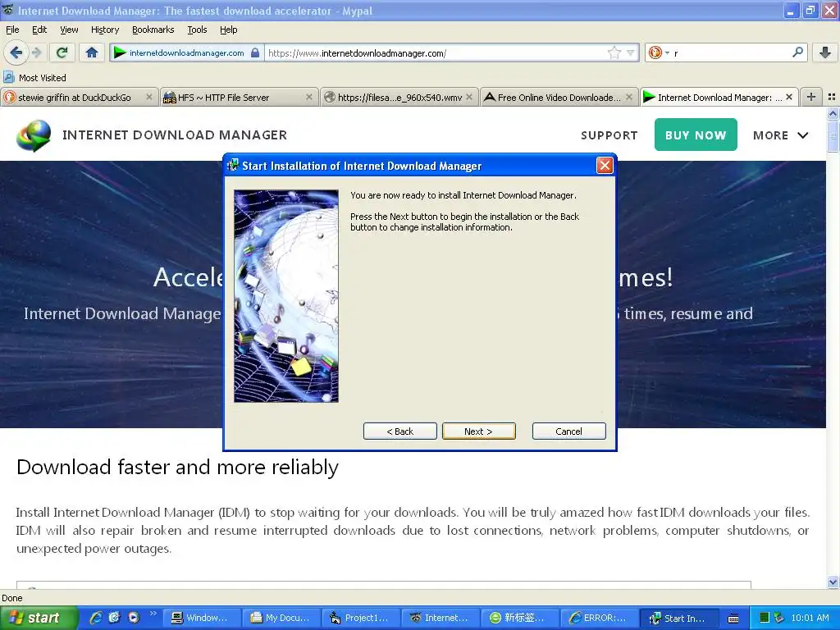Open the list all tabs icon
Viewport: 840px width, 630px height.
coord(832,97)
